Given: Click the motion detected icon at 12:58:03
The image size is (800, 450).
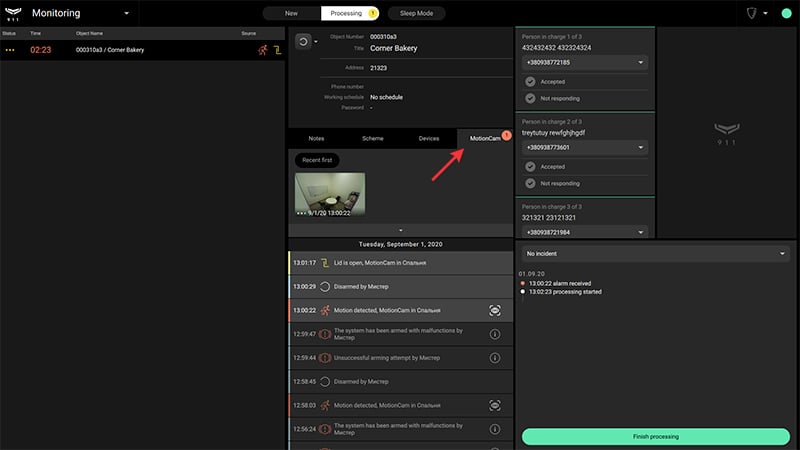Looking at the screenshot, I should (x=325, y=405).
